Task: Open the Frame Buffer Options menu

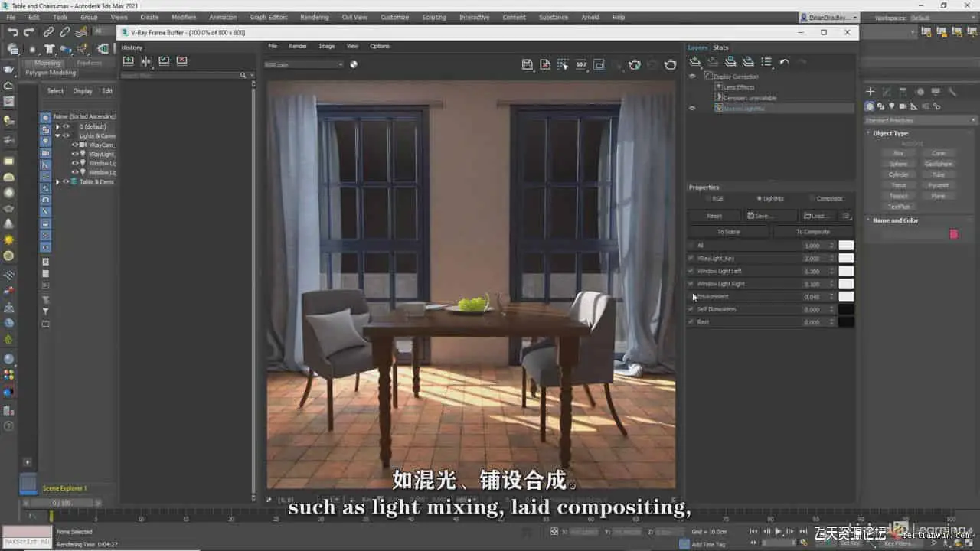Action: tap(380, 46)
